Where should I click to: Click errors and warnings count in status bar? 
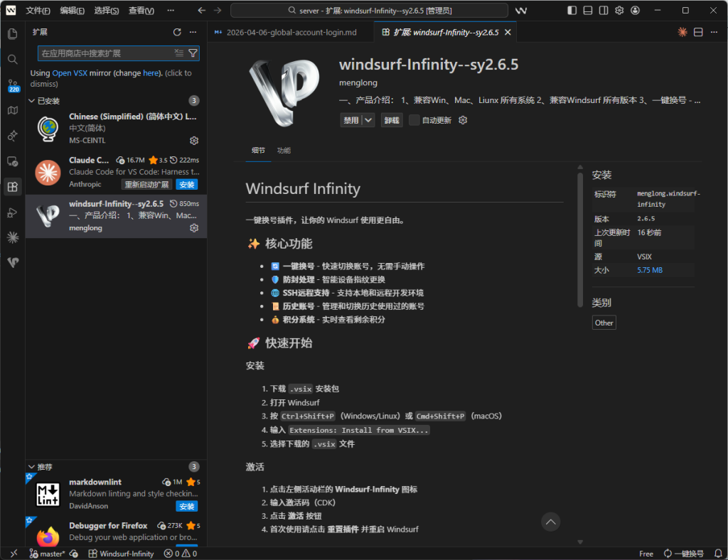[181, 554]
